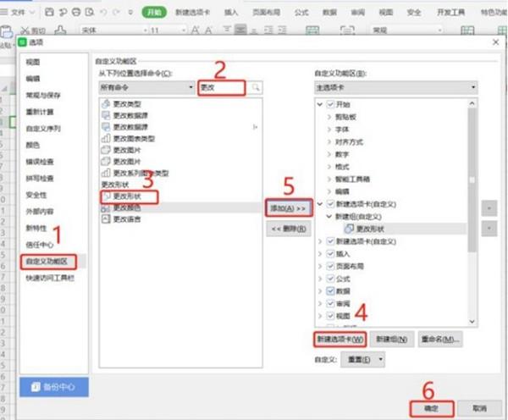Select the 更改系列图表类型 command

[x=133, y=172]
